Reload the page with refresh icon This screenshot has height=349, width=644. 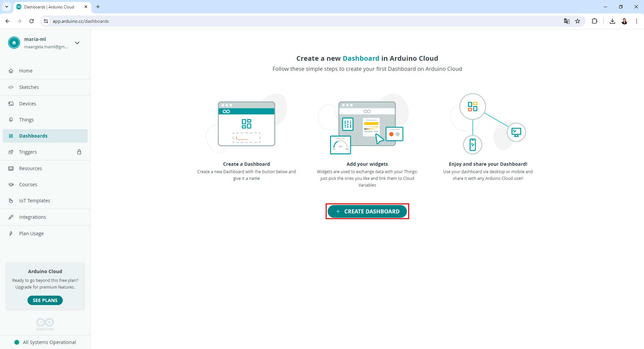32,21
